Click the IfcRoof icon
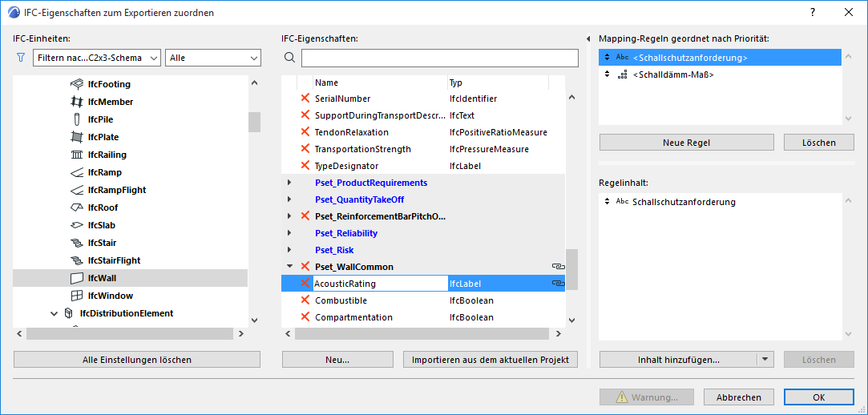This screenshot has width=868, height=415. 76,207
